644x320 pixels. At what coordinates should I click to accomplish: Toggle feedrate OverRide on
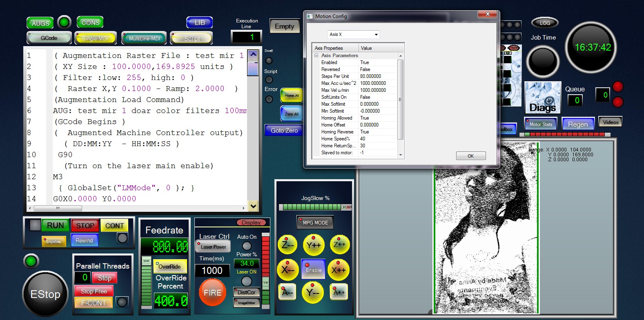(x=170, y=267)
